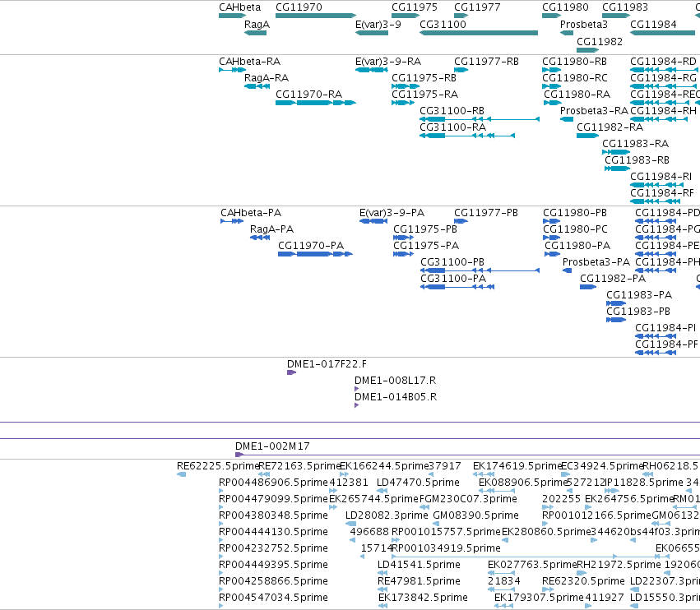Select transcript CG11984-RI
Viewport: 700px width, 610px height.
(x=661, y=177)
